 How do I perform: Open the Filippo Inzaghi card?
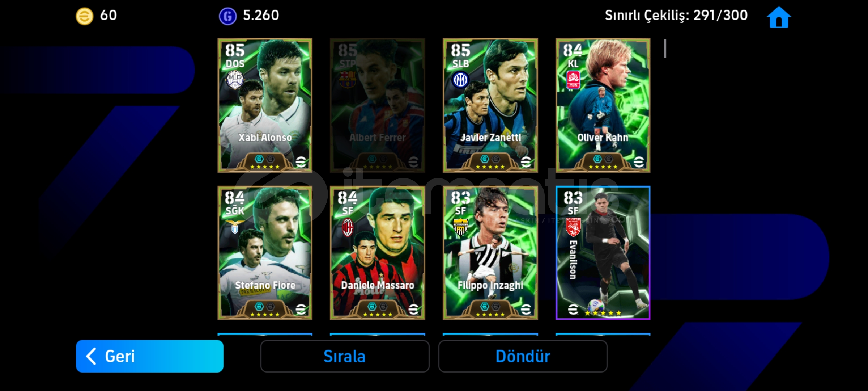coord(490,253)
